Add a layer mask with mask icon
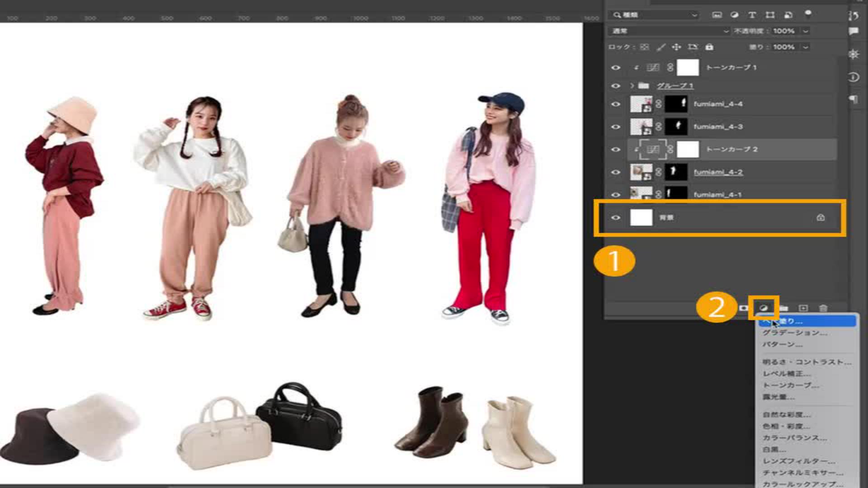 pos(744,308)
